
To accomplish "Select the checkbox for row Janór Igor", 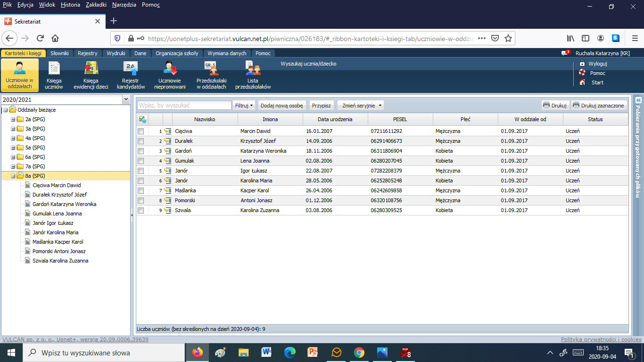I will (x=140, y=171).
